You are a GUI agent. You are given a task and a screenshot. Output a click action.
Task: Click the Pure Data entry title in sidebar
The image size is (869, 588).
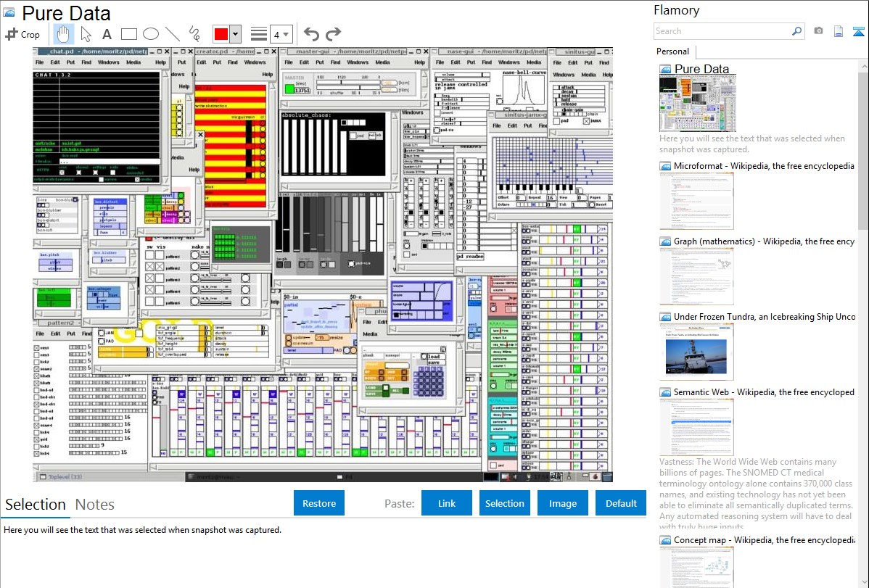[701, 70]
